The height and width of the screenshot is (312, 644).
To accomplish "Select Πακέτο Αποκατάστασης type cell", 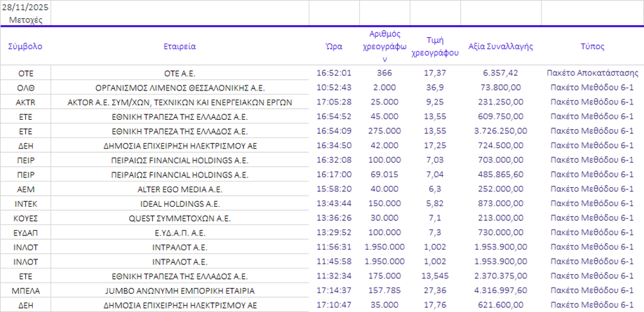I will pos(592,73).
